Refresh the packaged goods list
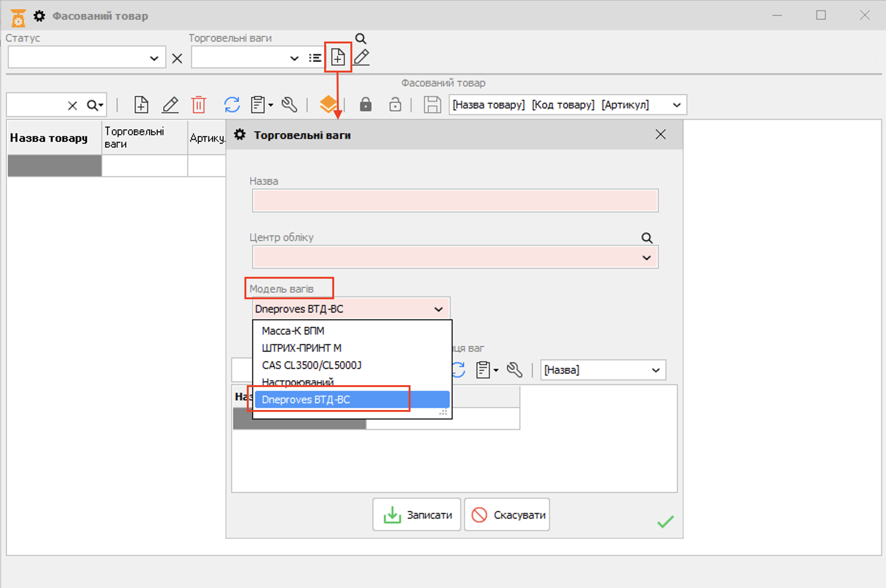The width and height of the screenshot is (886, 588). pos(232,105)
